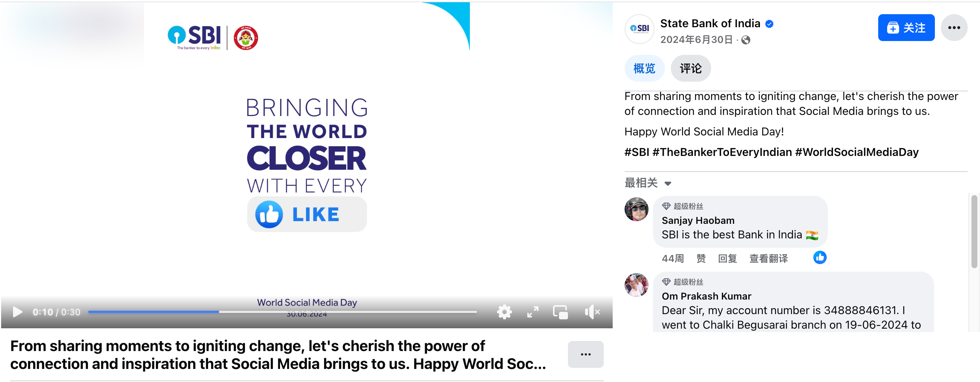
Task: Click Om Prakash Kumar's name
Action: tap(706, 296)
